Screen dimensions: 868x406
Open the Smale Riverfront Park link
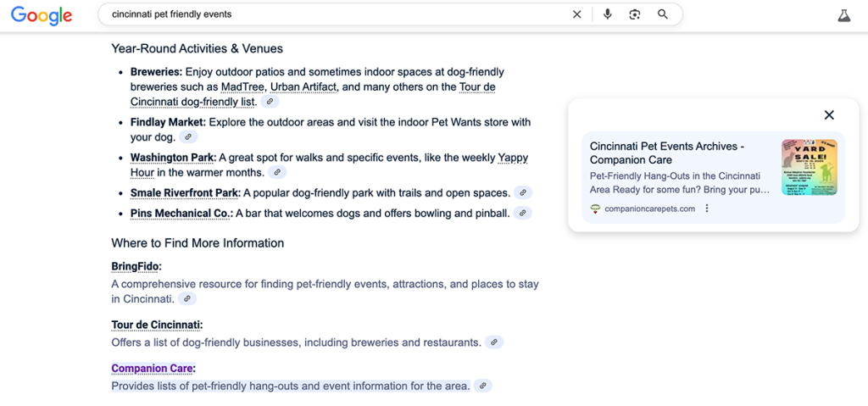185,192
